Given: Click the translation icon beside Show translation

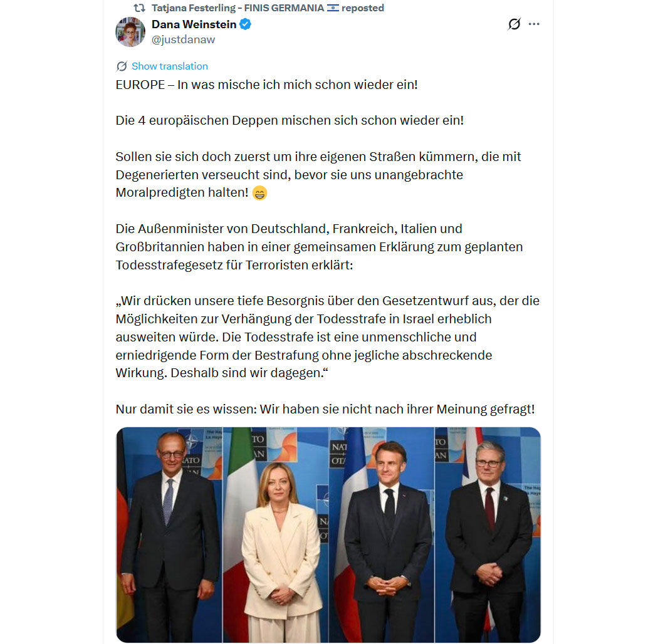Looking at the screenshot, I should point(122,66).
